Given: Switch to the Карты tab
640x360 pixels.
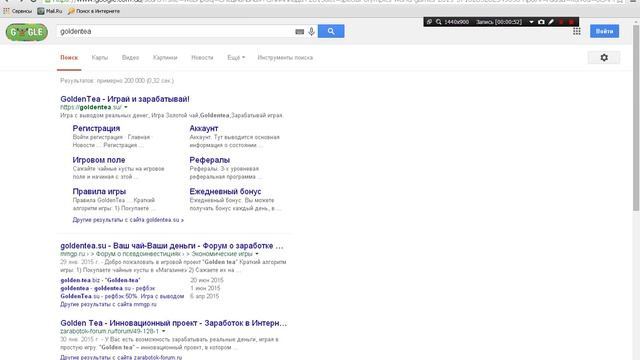Looking at the screenshot, I should coord(100,58).
